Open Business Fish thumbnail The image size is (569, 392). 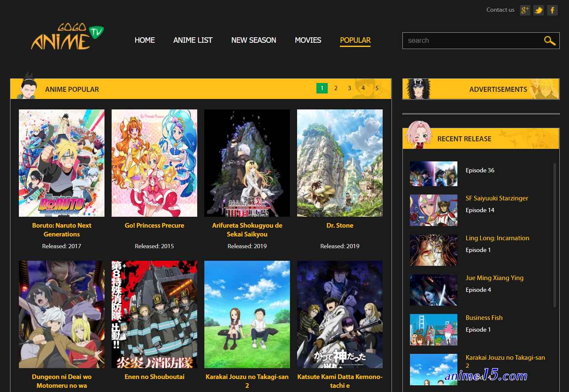click(433, 330)
